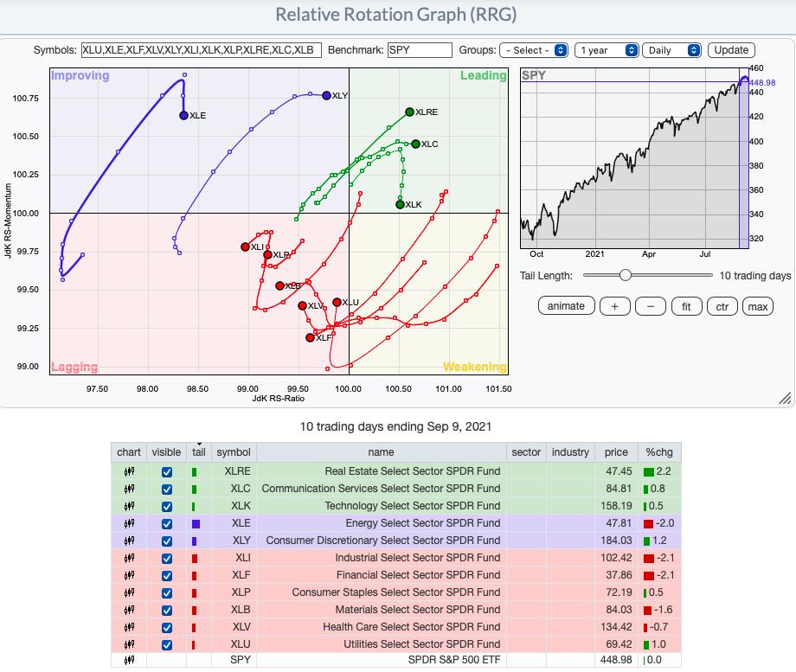Click the XLRE point on the graph
Viewport: 796px width, 672px height.
409,112
